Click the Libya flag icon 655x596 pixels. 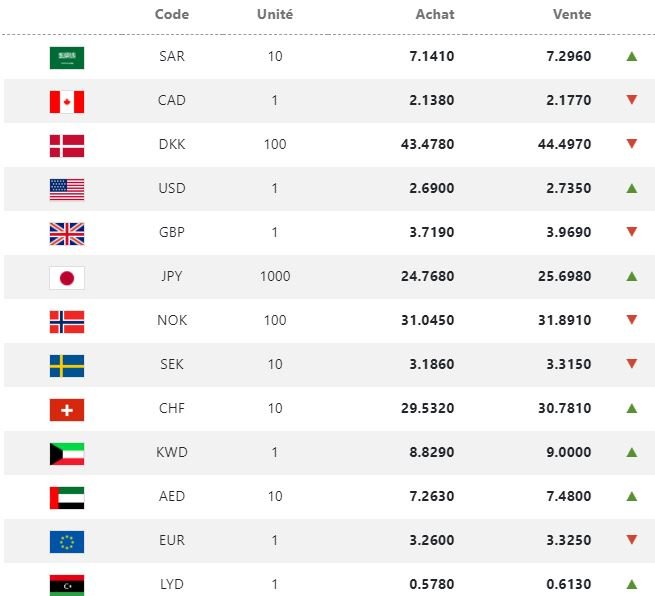click(67, 585)
